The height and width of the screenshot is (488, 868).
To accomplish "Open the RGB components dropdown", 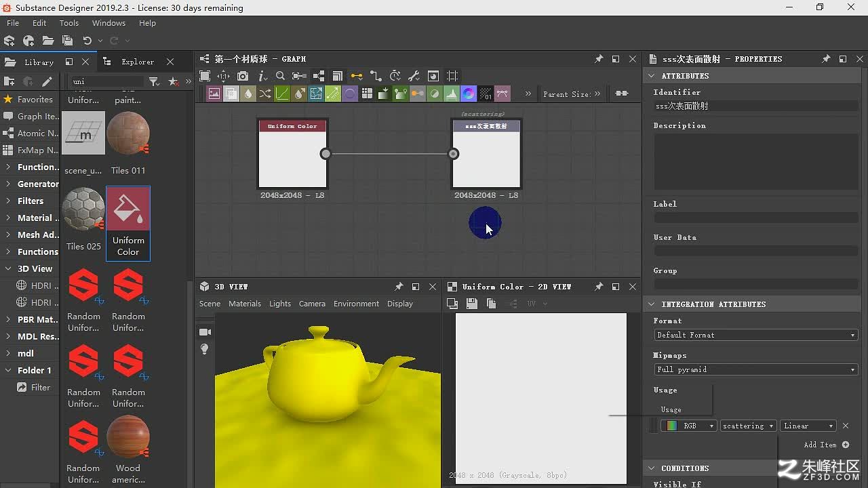I will (688, 426).
